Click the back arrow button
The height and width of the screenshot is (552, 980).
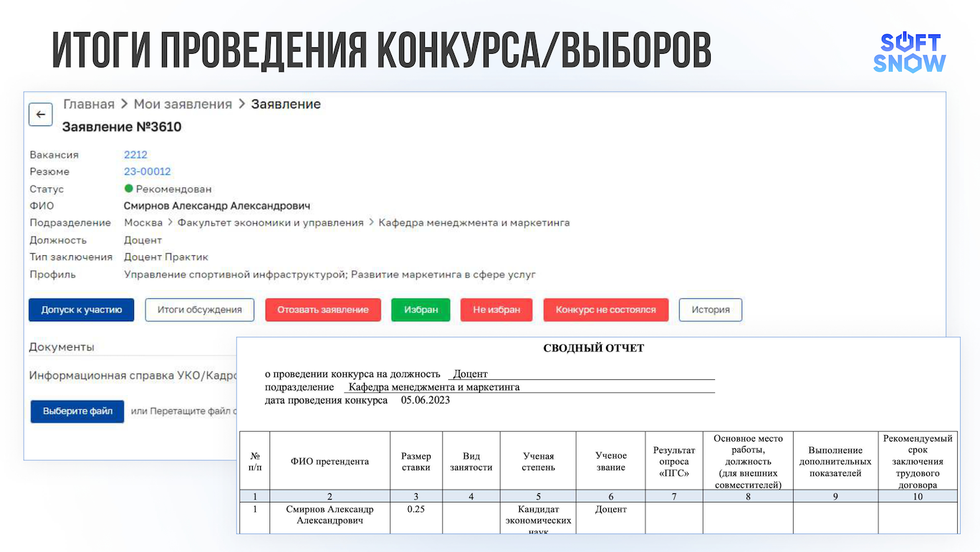pos(41,115)
